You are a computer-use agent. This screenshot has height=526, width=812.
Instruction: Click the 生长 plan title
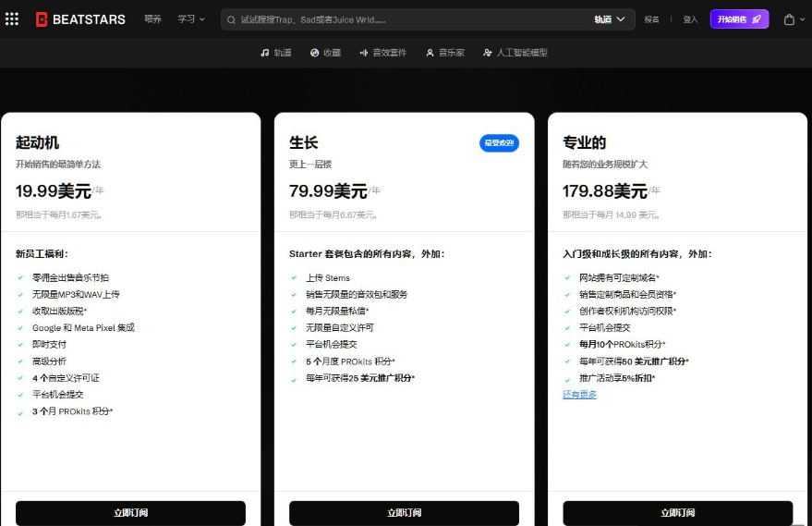304,142
